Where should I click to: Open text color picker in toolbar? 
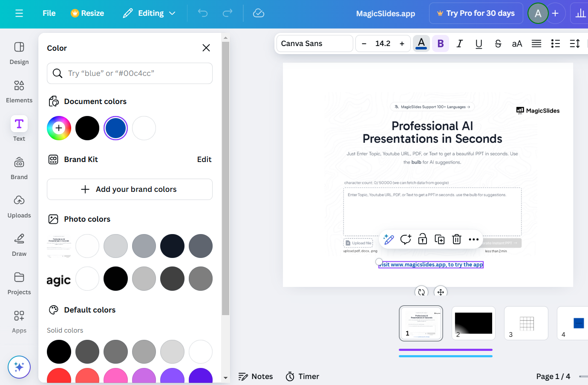tap(421, 43)
